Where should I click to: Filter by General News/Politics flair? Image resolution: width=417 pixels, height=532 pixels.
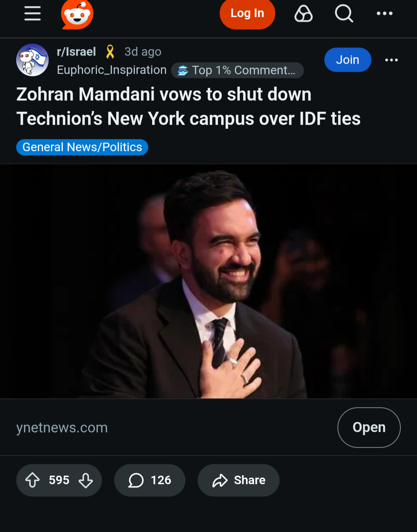(82, 147)
